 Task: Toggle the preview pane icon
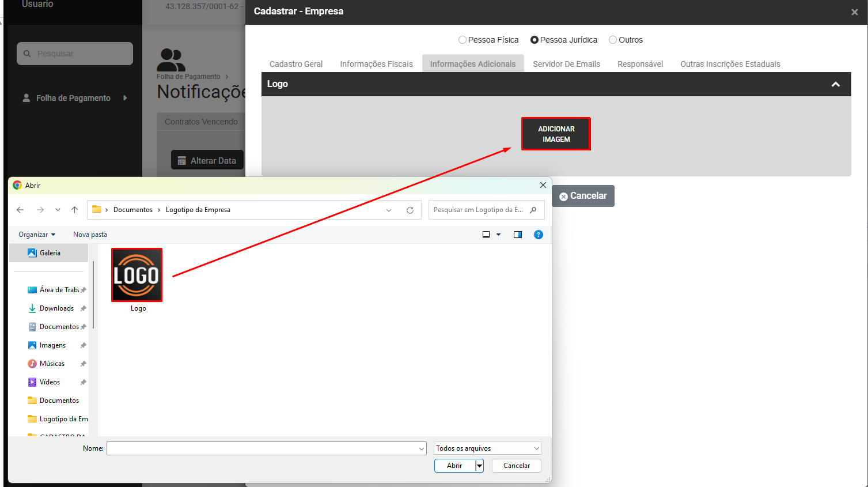(x=518, y=235)
